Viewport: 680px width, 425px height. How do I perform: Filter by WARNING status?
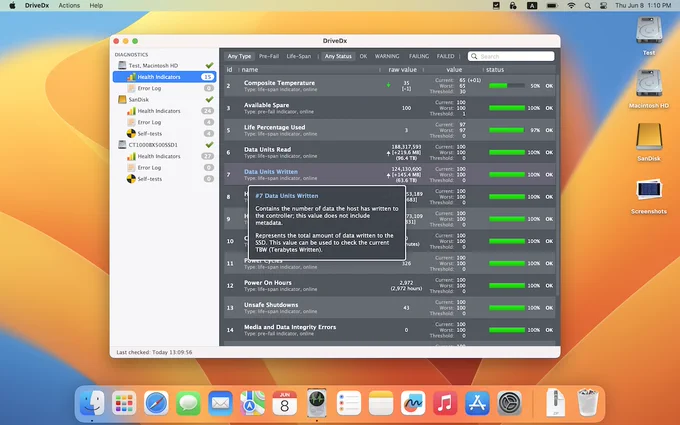(387, 56)
